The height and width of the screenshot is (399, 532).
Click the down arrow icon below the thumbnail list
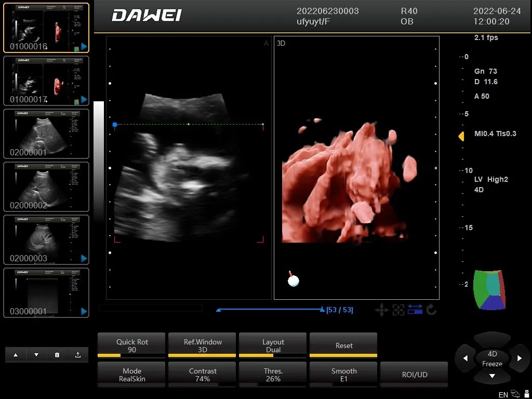[36, 354]
